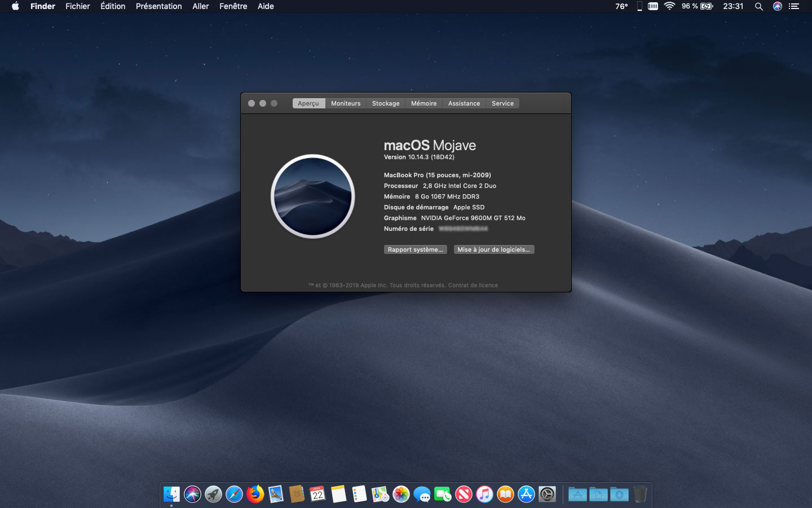Select the Aperçu tab

pos(308,103)
